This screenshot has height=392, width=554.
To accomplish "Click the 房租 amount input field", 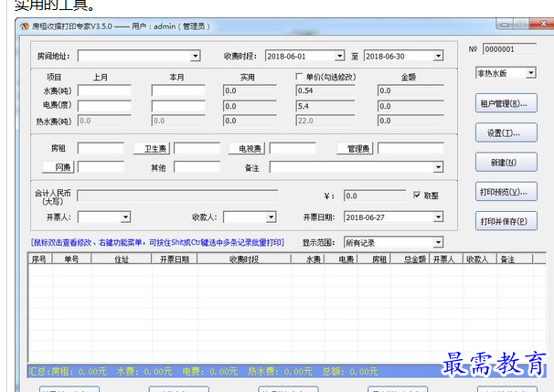I will [x=101, y=149].
